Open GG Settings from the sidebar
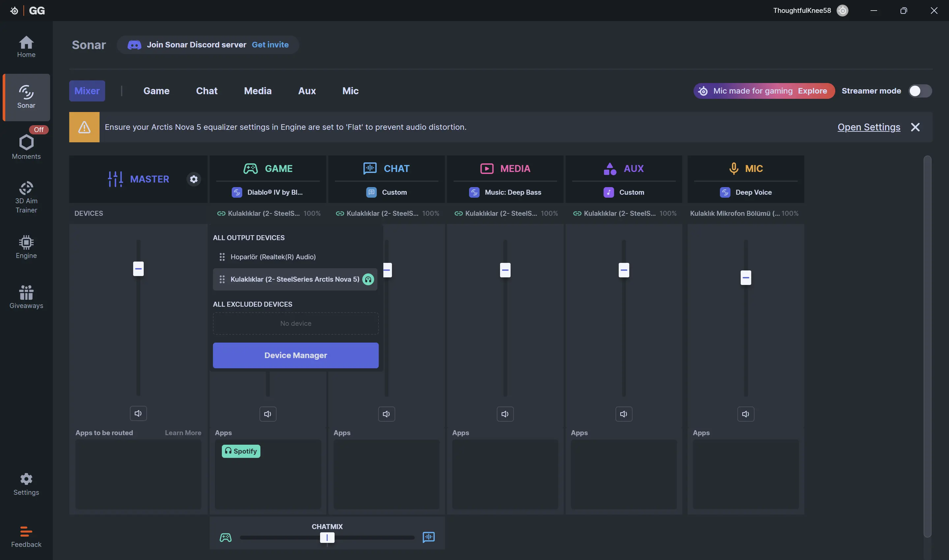The image size is (949, 560). tap(26, 484)
